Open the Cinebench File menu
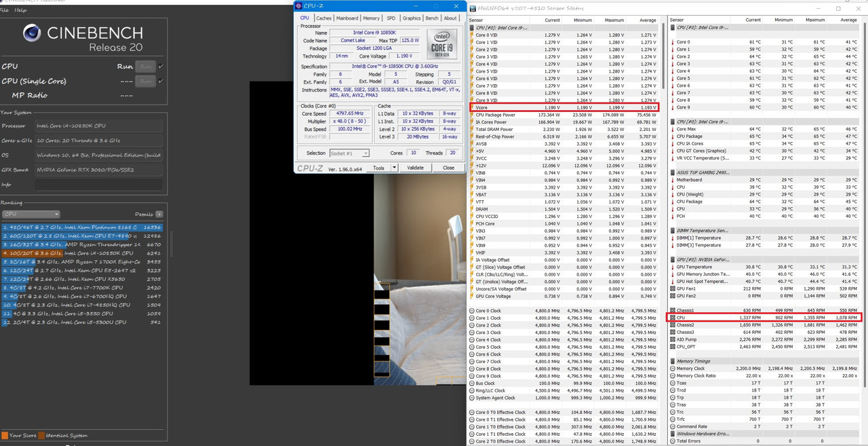Viewport: 868px width, 446px height. click(x=5, y=10)
